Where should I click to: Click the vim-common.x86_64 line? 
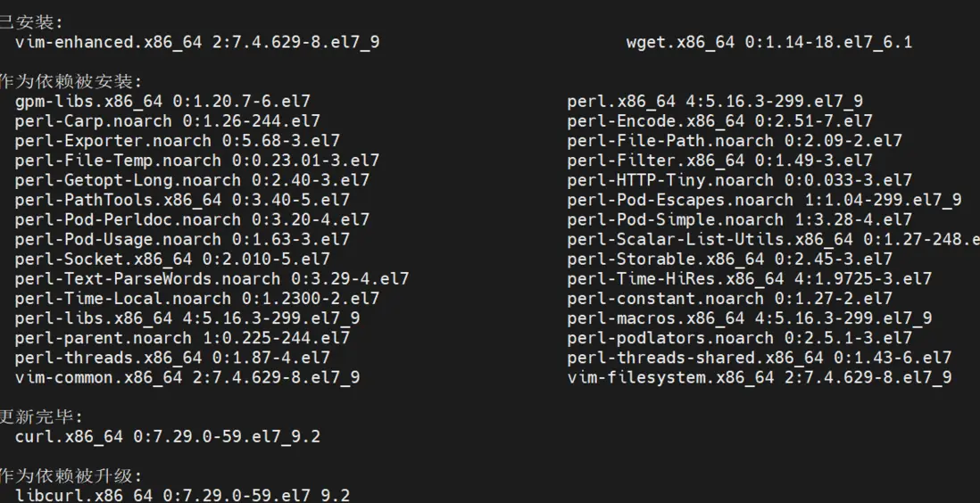click(187, 377)
